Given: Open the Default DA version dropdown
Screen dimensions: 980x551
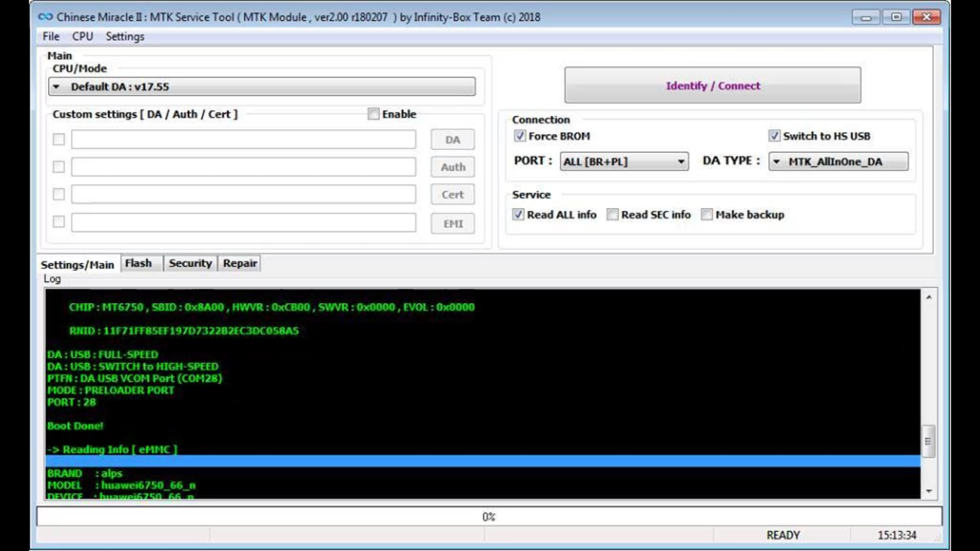Looking at the screenshot, I should [56, 86].
